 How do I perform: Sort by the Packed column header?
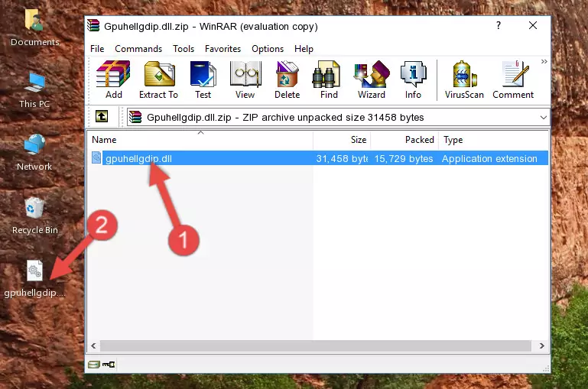pyautogui.click(x=404, y=140)
